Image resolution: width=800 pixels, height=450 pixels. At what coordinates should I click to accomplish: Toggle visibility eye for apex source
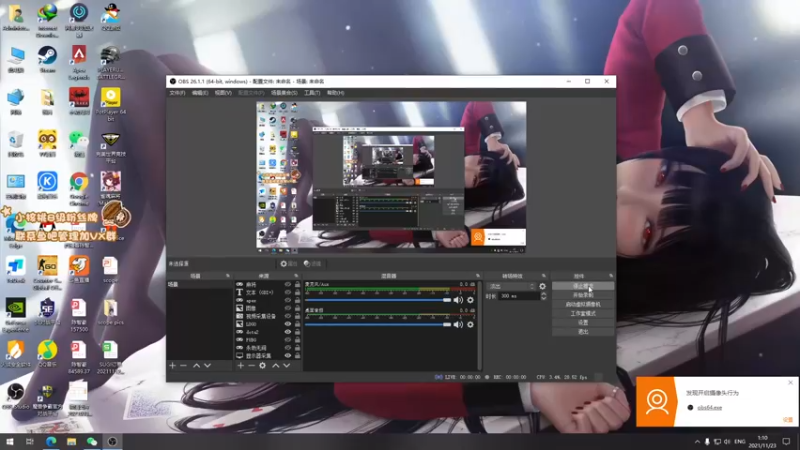pyautogui.click(x=288, y=301)
